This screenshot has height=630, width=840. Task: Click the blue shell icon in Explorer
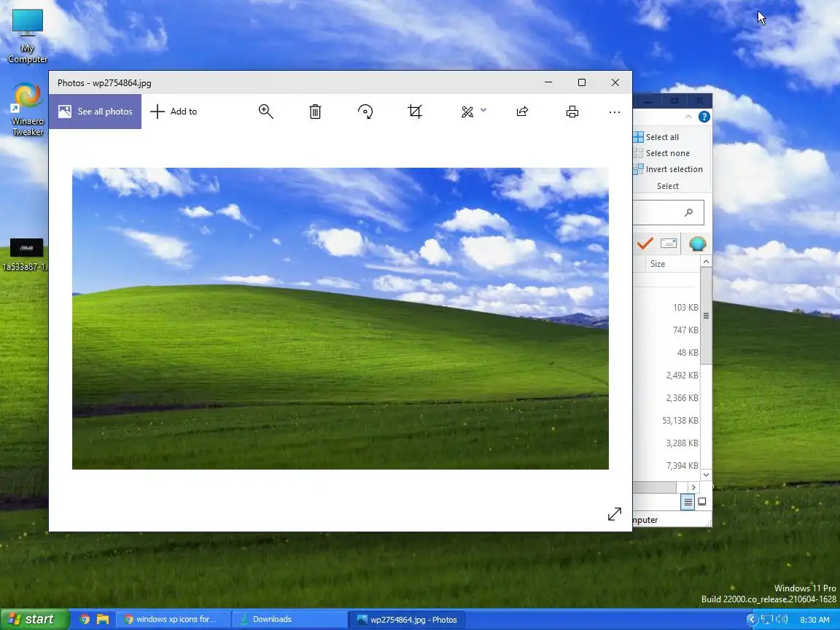point(697,244)
